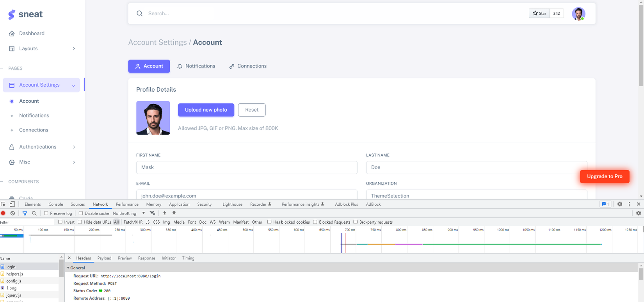The width and height of the screenshot is (644, 302).
Task: Enable the Preserve log checkbox
Action: coord(46,213)
